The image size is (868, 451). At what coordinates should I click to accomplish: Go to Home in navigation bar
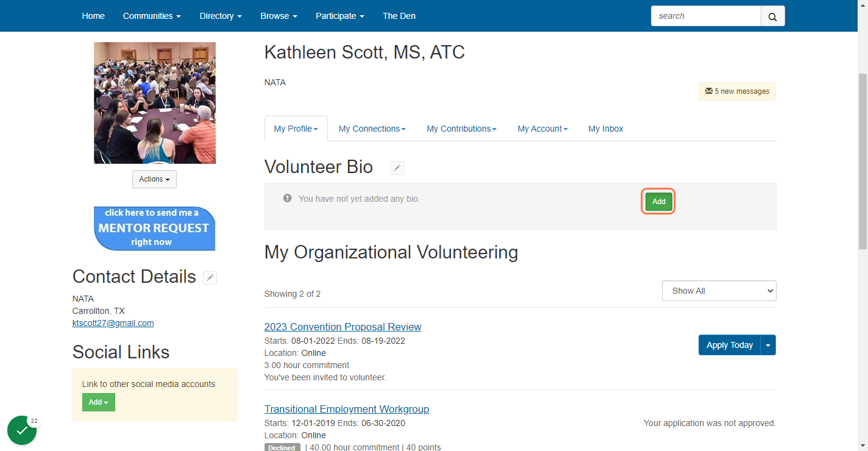pyautogui.click(x=93, y=16)
